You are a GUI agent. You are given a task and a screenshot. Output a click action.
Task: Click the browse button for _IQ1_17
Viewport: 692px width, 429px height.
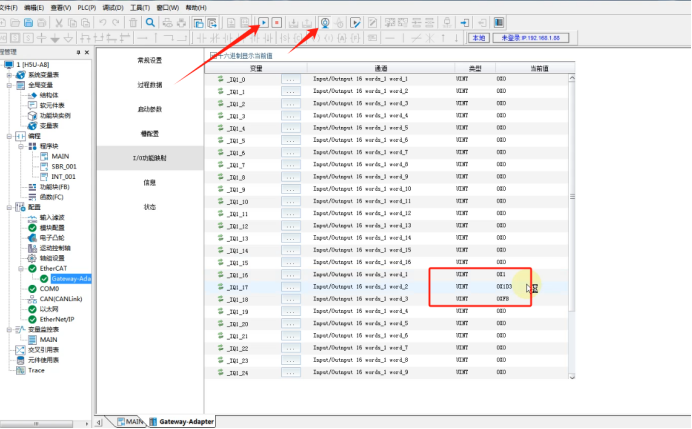(290, 287)
